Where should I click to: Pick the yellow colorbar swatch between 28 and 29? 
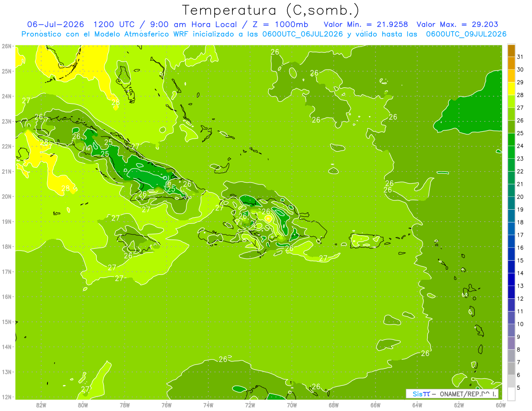(511, 89)
